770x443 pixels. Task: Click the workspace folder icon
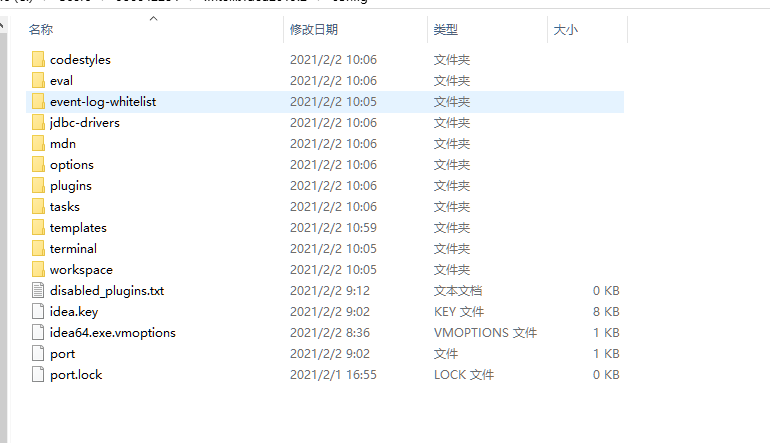[38, 270]
